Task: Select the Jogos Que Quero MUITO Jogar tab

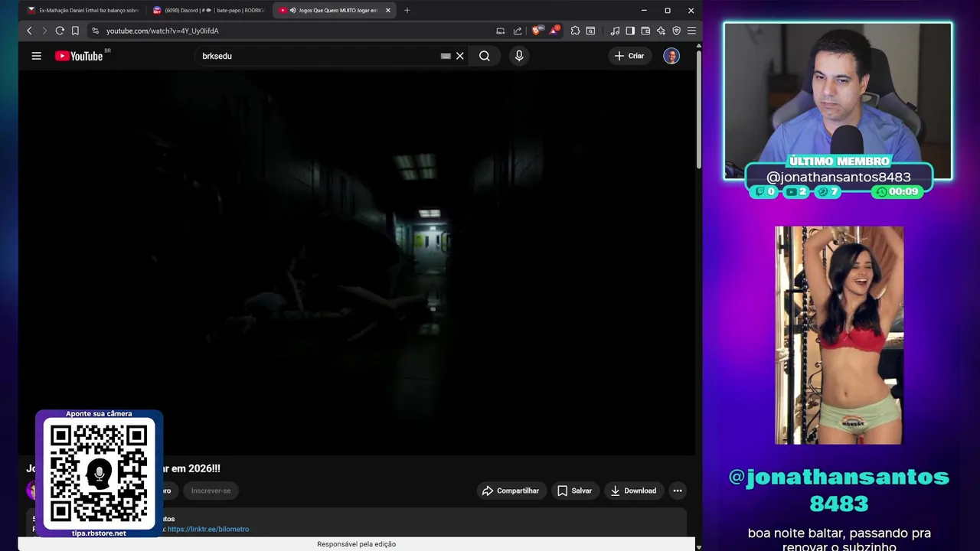Action: (334, 11)
